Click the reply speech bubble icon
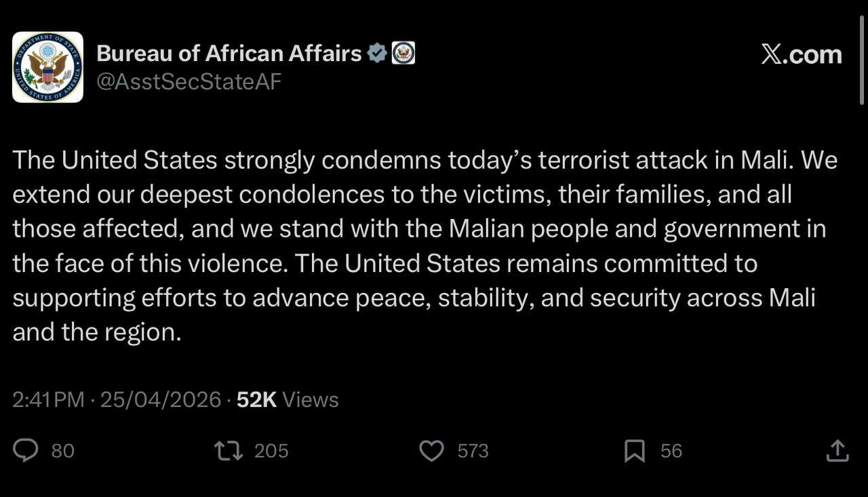The width and height of the screenshot is (868, 497). pos(26,451)
